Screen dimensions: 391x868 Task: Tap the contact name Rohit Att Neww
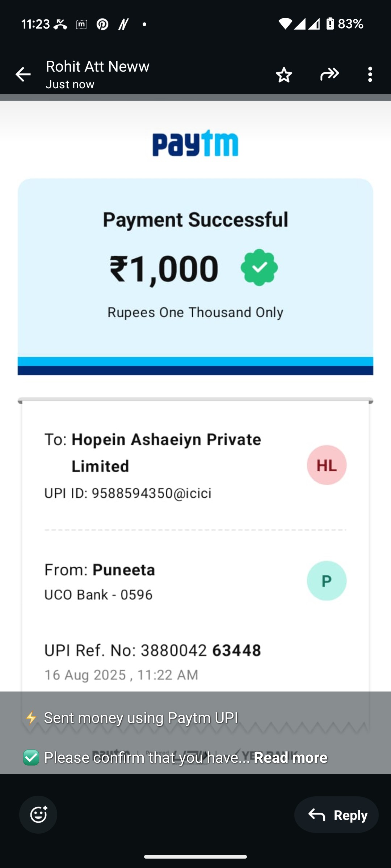tap(97, 67)
